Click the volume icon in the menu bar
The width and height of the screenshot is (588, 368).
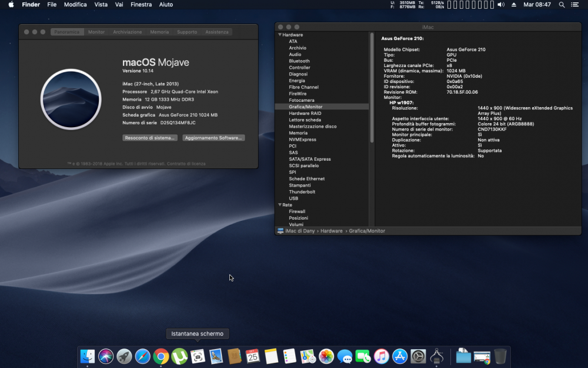click(500, 5)
